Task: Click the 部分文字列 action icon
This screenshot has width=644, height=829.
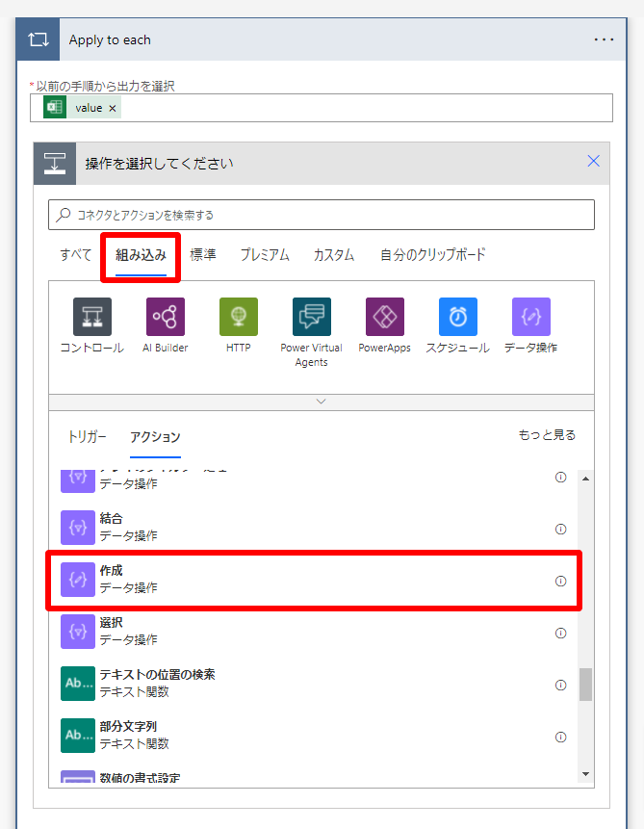Action: tap(78, 736)
